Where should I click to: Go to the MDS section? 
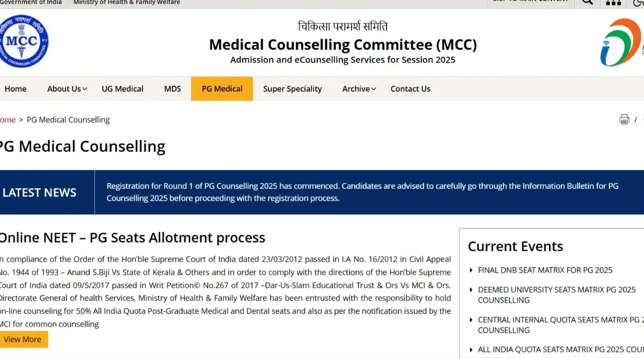[172, 89]
